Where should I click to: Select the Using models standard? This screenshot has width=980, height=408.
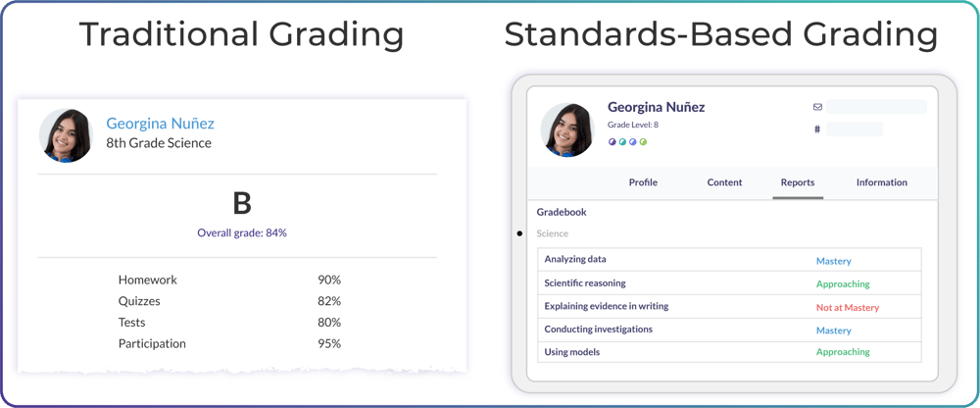572,352
